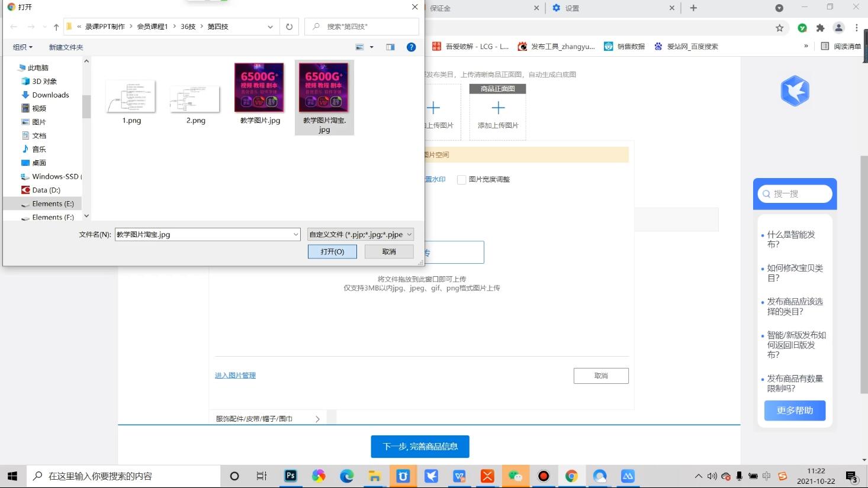This screenshot has height=488, width=868.
Task: Launch Firefox from the taskbar
Action: 319,476
